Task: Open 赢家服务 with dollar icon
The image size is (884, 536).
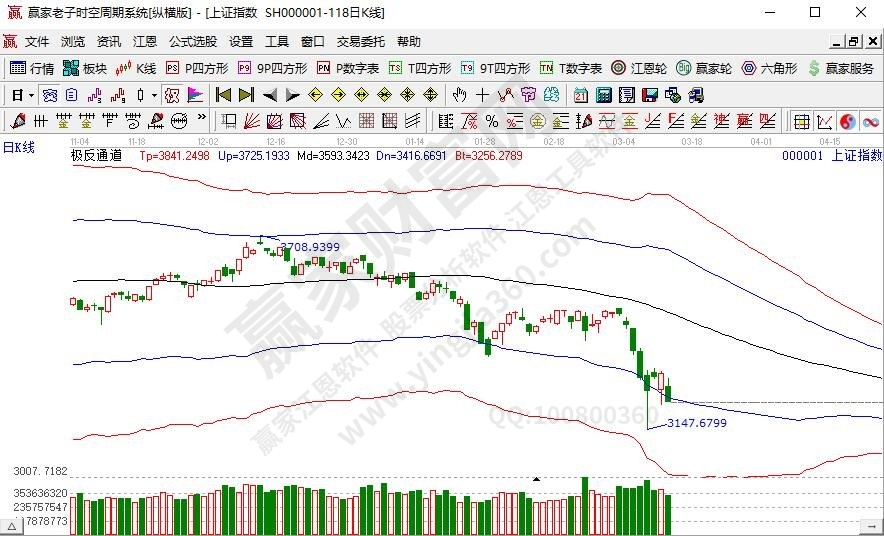Action: [841, 68]
